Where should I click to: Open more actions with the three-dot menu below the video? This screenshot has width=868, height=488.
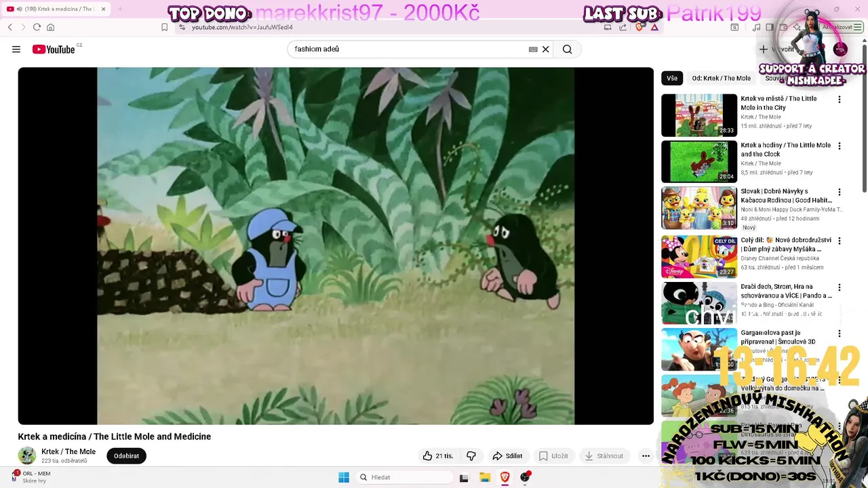pyautogui.click(x=646, y=456)
